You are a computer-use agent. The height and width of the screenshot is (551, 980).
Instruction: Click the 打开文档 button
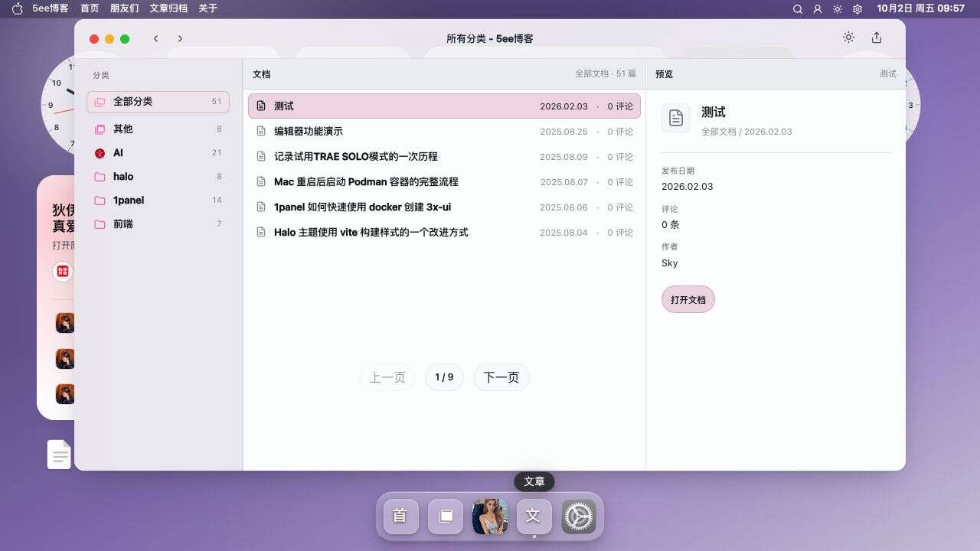pos(688,300)
